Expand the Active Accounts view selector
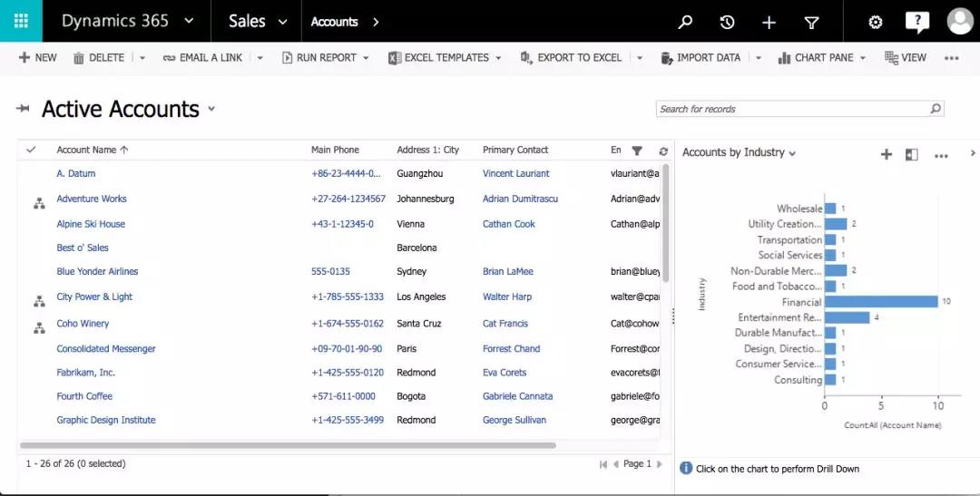The image size is (980, 496). pos(211,109)
